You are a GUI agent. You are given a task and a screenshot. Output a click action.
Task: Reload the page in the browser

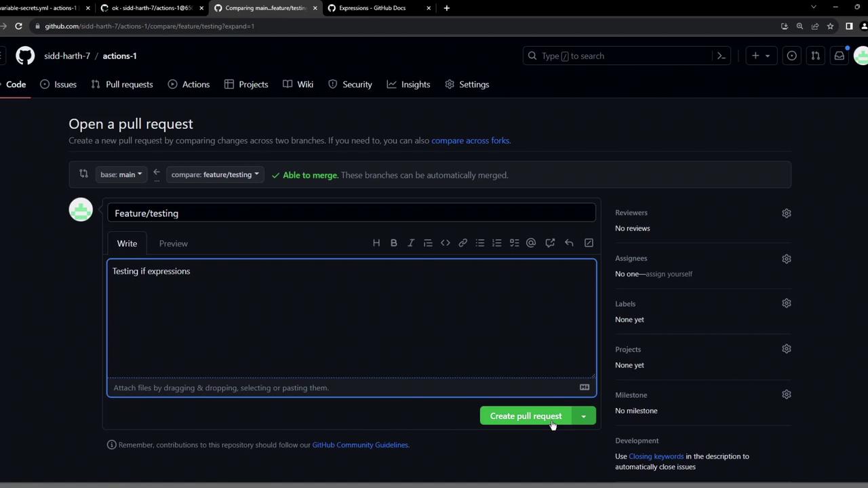(x=18, y=26)
